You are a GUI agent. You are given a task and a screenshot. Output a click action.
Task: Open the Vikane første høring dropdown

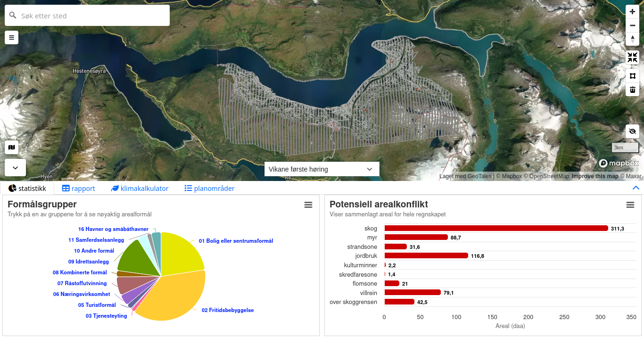click(x=322, y=169)
